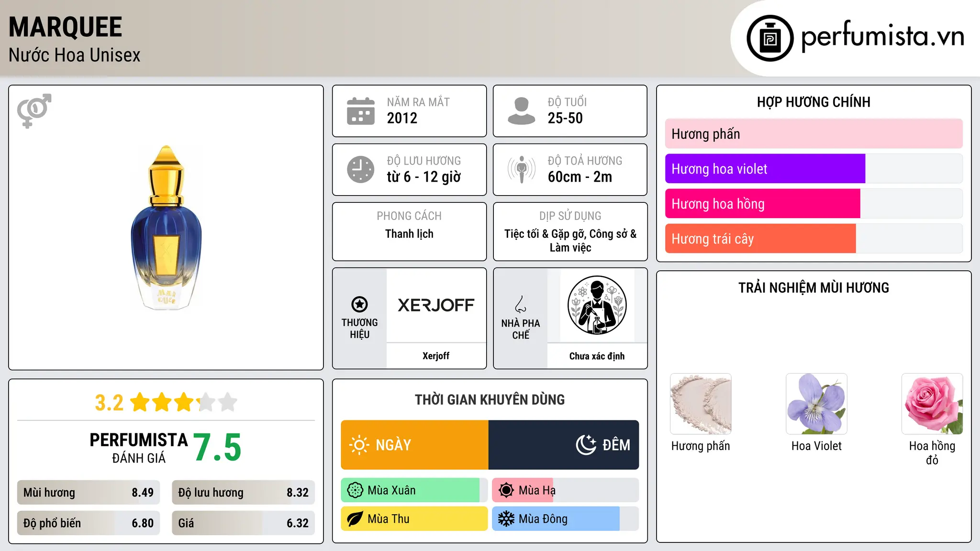Click the DỊP SỬ DỤNG label
This screenshot has height=551, width=980.
570,216
